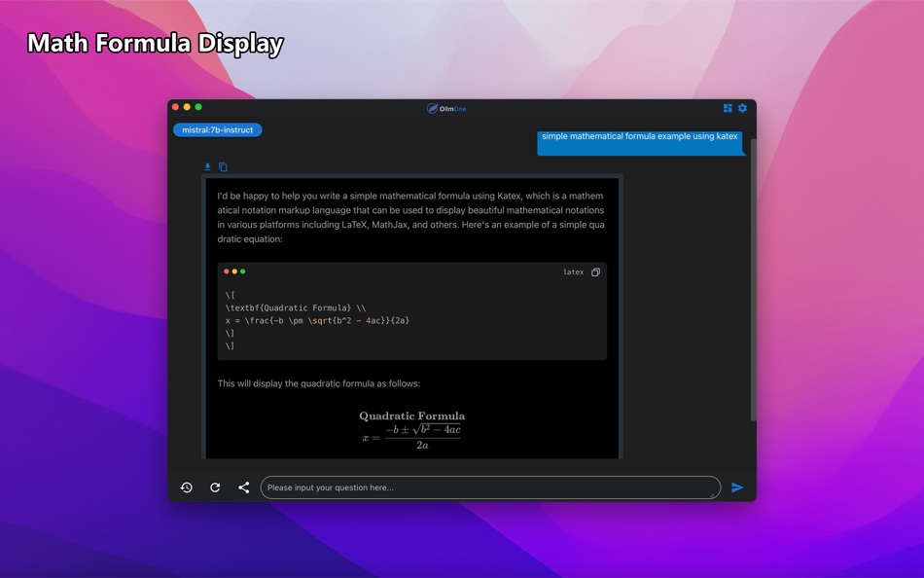Click the user message bubble about katex
Image resolution: width=924 pixels, height=578 pixels.
point(640,143)
